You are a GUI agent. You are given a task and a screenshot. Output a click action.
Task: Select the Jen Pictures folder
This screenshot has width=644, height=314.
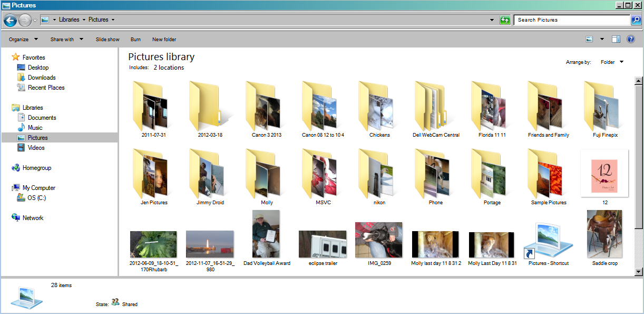click(x=150, y=174)
